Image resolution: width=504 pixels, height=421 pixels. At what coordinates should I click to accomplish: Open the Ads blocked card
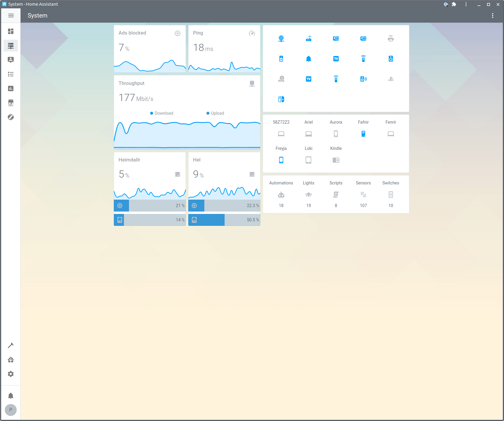point(150,49)
